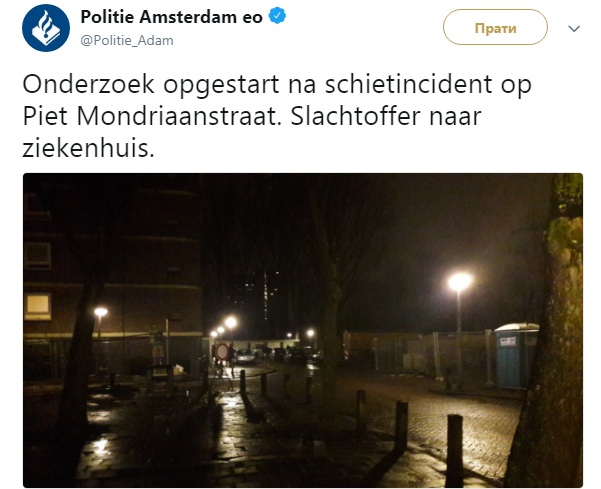The image size is (601, 489).
Task: Open the Politie Amsterdam eo display name
Action: (x=171, y=17)
